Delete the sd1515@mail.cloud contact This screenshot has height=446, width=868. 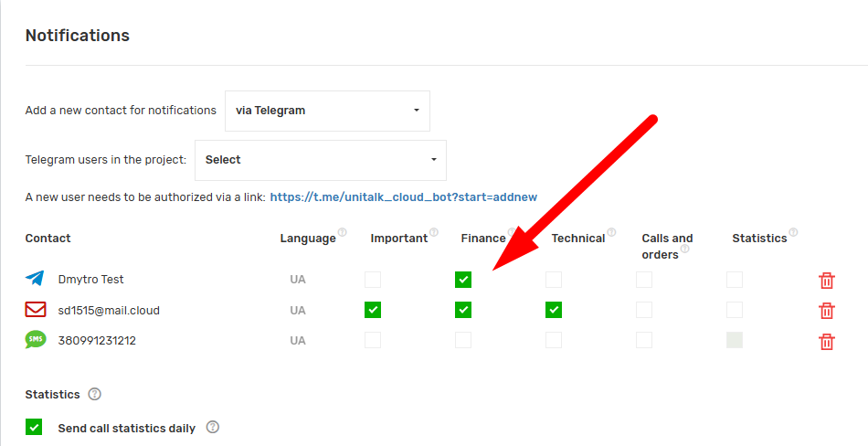coord(827,311)
